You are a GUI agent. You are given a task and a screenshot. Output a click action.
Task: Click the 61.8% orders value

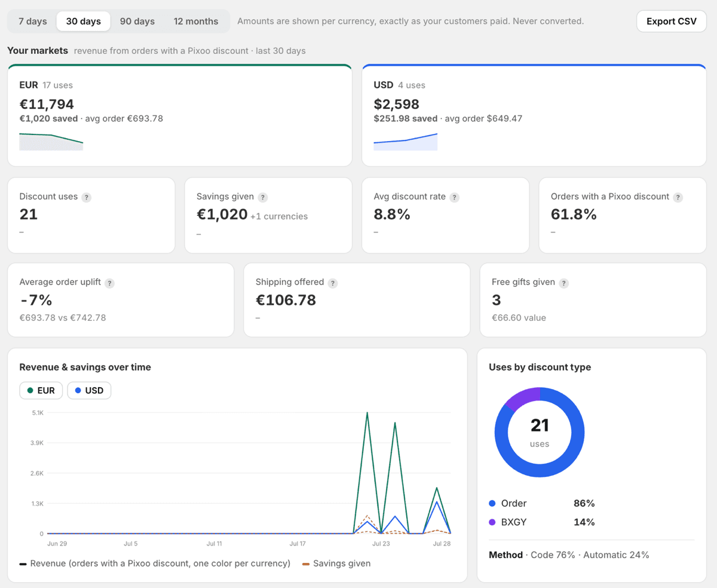click(x=574, y=215)
